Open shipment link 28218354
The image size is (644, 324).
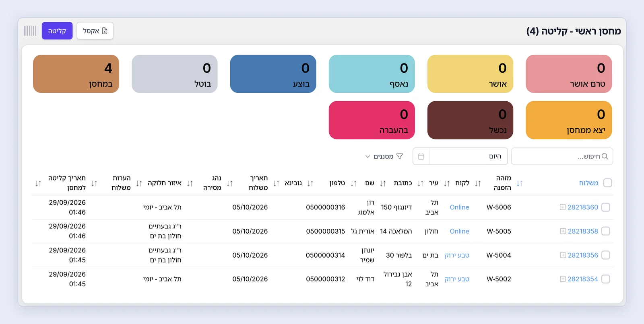[x=583, y=279]
